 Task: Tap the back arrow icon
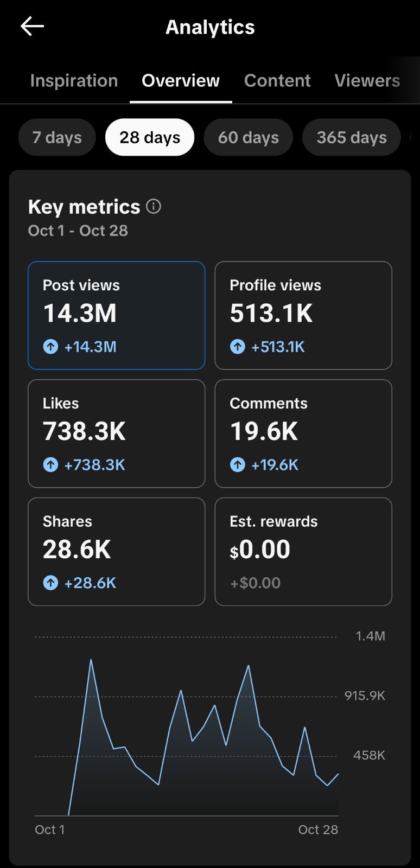32,26
